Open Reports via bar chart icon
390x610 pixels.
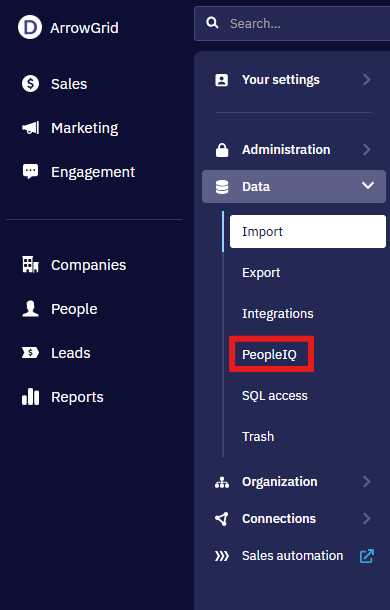coord(30,397)
